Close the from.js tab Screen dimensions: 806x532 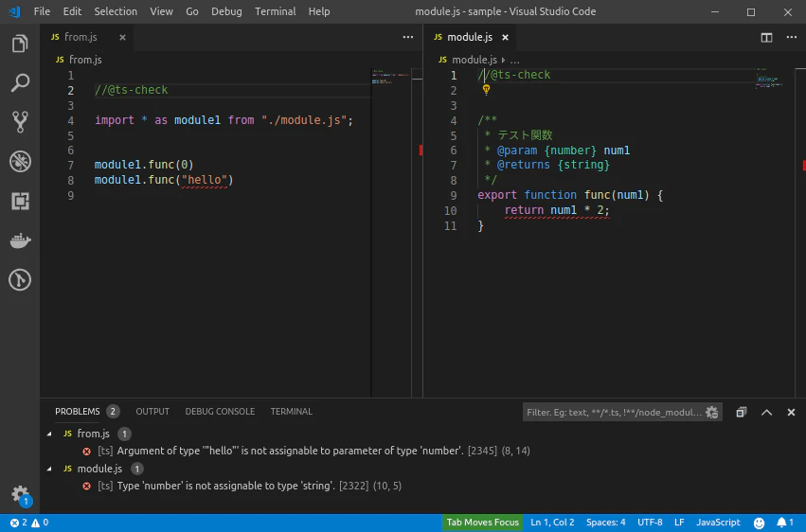122,37
